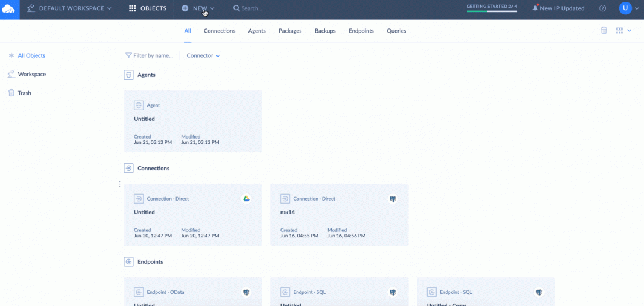Open the help question mark icon
This screenshot has height=306, width=644.
point(602,8)
